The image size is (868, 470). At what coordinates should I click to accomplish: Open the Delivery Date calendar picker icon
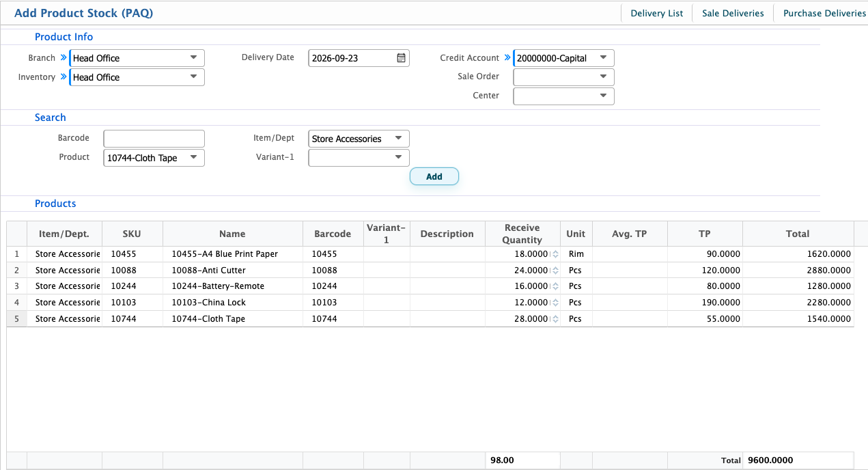(402, 58)
